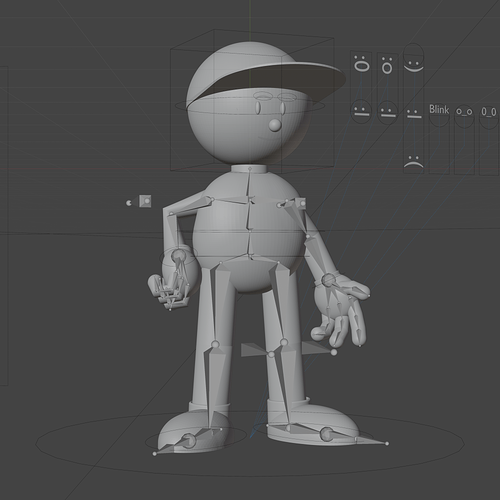Select the neck bone joint at the collar
Image resolution: width=500 pixels, height=500 pixels.
click(250, 169)
